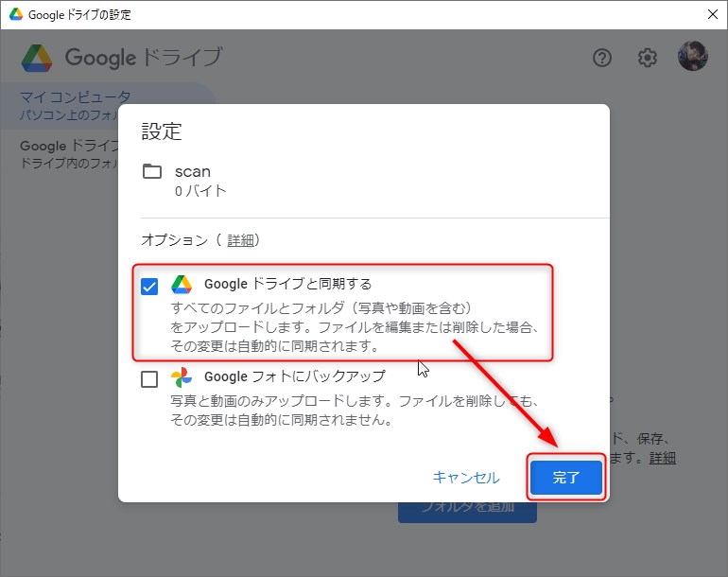Click the small Drive icon in title bar

tap(15, 14)
